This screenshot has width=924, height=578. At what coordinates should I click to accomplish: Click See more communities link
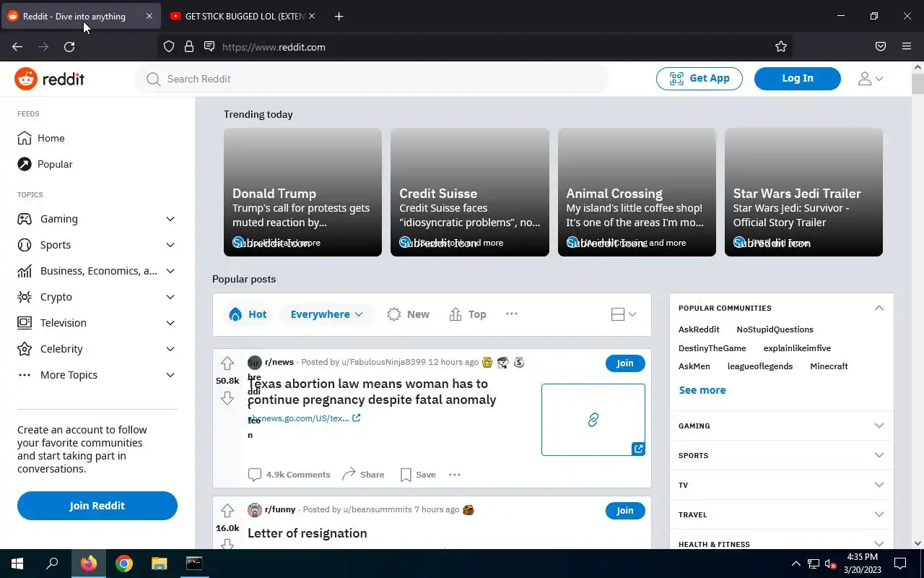coord(702,390)
